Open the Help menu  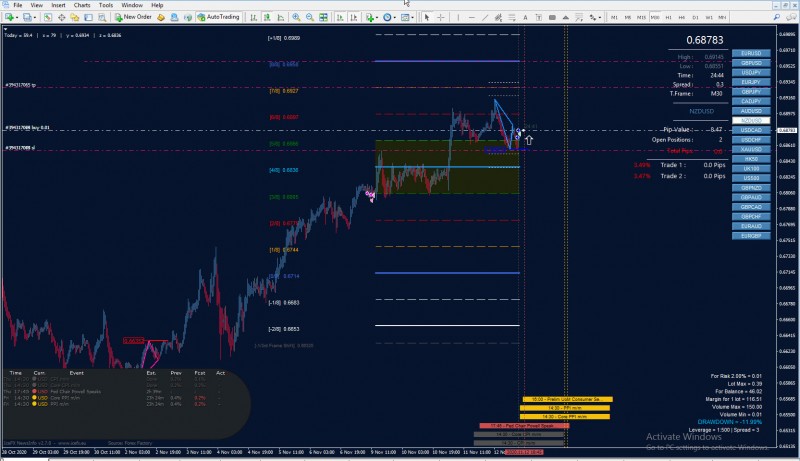pyautogui.click(x=157, y=5)
